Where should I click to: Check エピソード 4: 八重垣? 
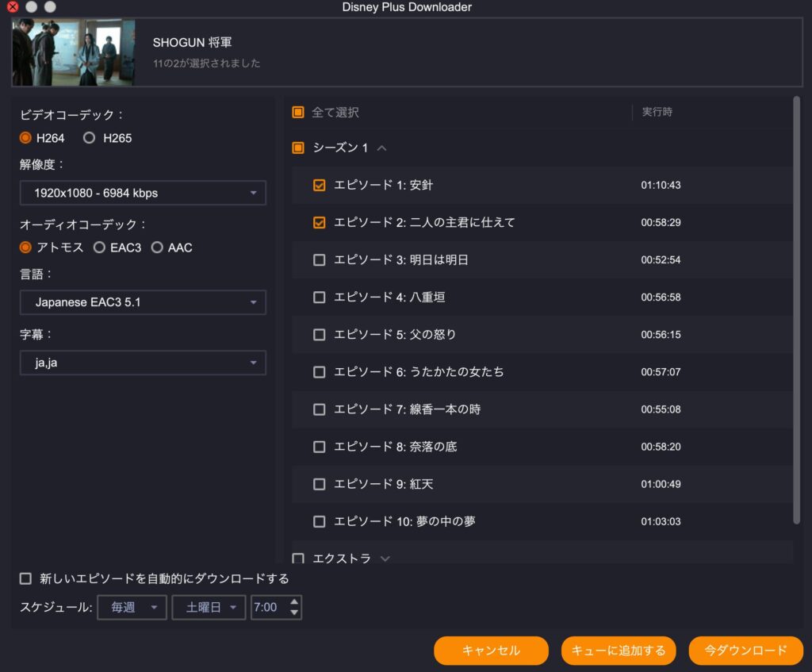point(320,298)
